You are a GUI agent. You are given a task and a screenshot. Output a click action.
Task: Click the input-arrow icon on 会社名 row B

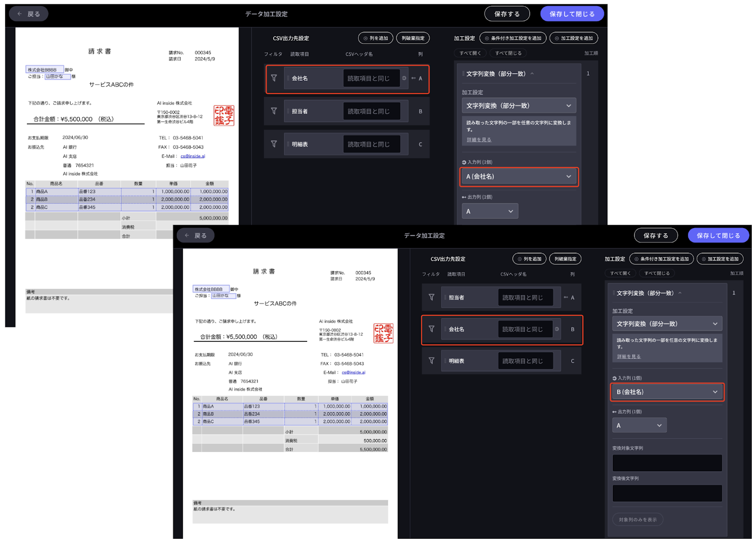[x=557, y=329]
